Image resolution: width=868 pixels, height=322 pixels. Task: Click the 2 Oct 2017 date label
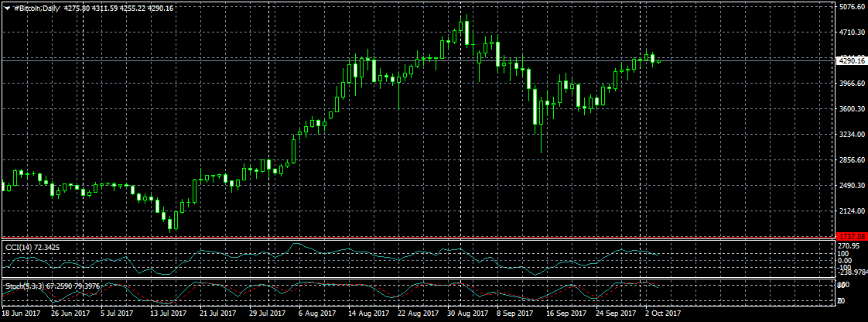pos(663,314)
